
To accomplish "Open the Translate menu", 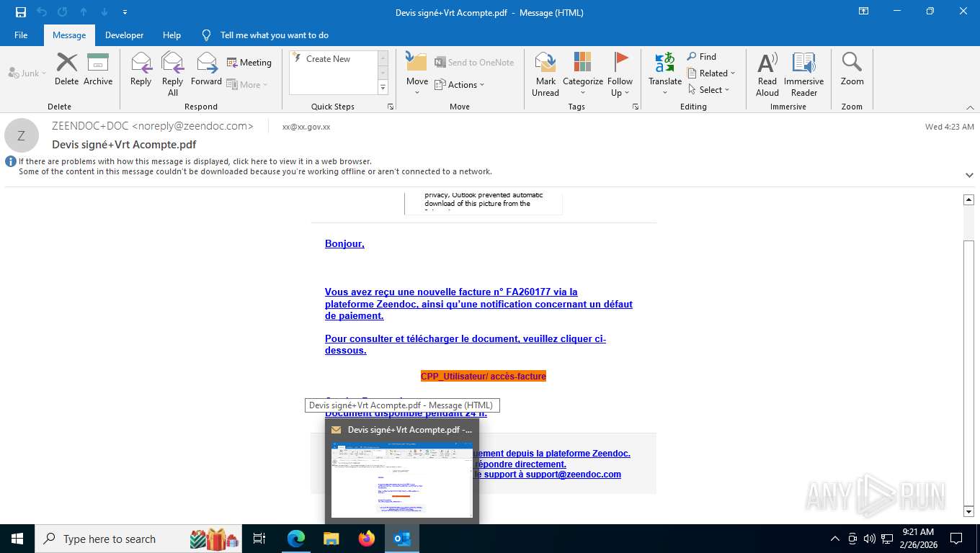I will tap(665, 74).
